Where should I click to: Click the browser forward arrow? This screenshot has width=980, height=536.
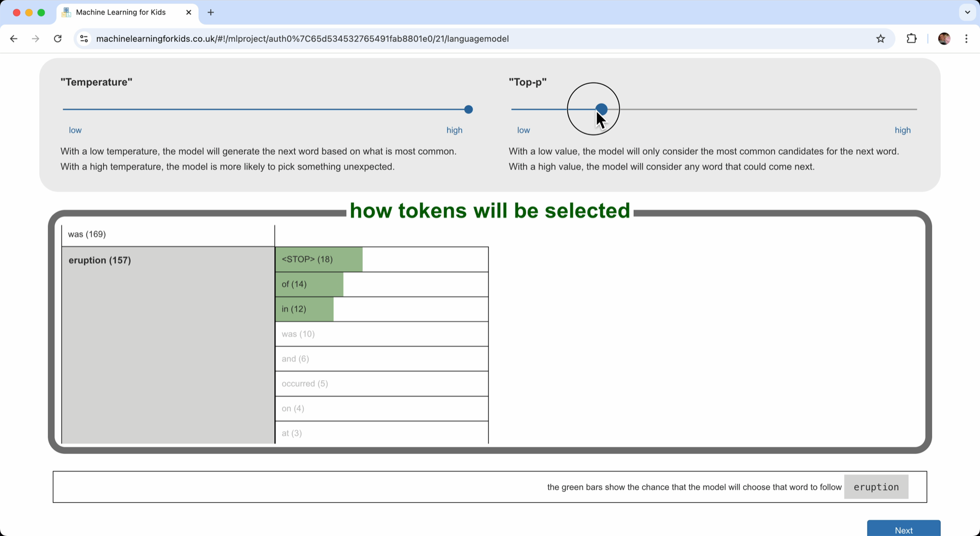click(x=35, y=39)
